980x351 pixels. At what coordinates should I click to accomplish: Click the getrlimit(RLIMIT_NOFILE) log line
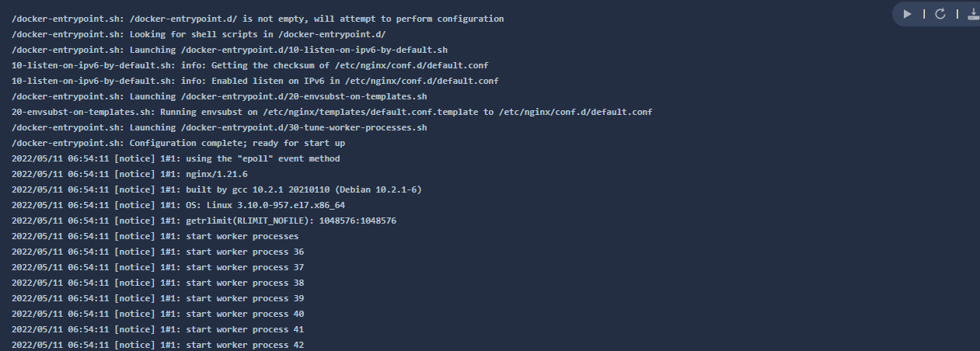point(204,221)
